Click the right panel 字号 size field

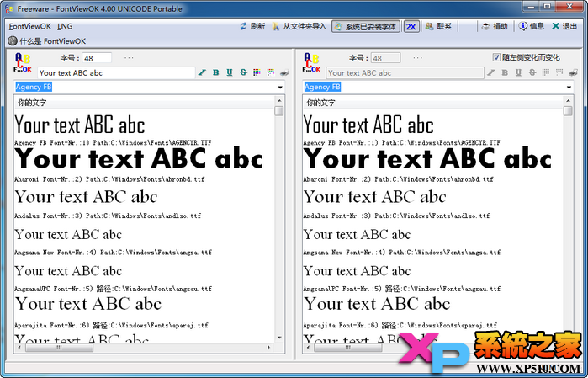click(385, 58)
